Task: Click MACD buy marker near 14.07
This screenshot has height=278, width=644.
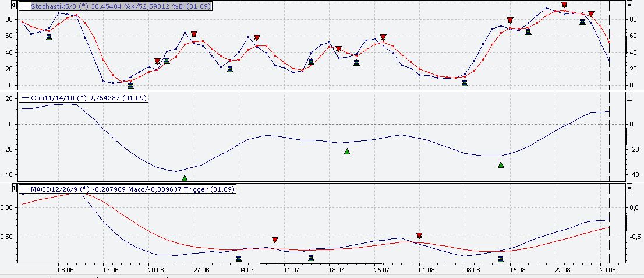Action: (311, 258)
